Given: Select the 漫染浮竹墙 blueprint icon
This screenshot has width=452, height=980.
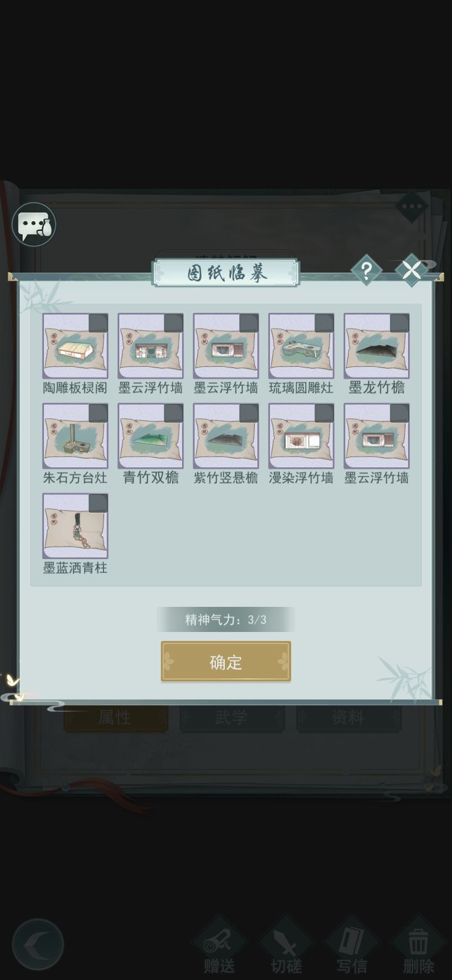Looking at the screenshot, I should 301,436.
